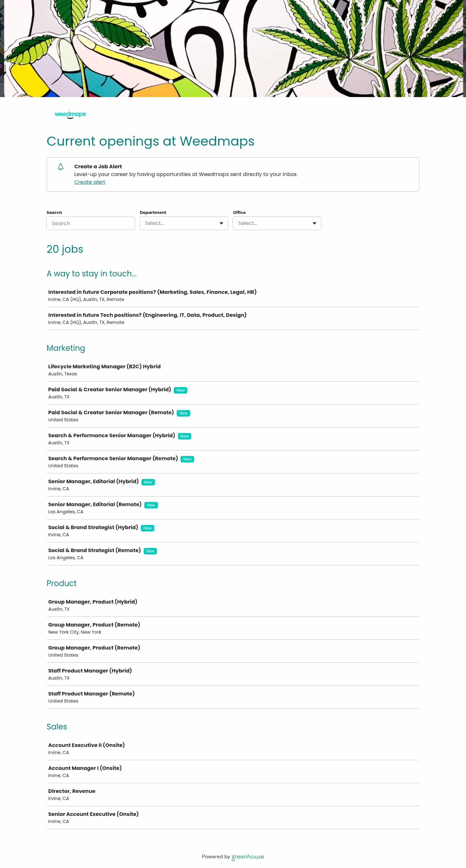Click New badge on Senior Manager, Editorial (Hybrid)
466x868 pixels.
coord(148,482)
